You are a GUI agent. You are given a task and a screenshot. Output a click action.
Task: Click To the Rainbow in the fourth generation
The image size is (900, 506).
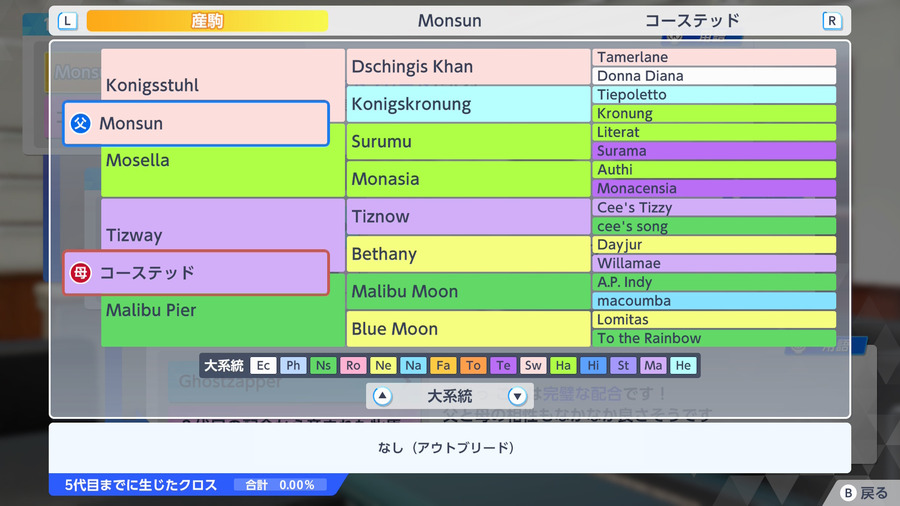(x=714, y=338)
